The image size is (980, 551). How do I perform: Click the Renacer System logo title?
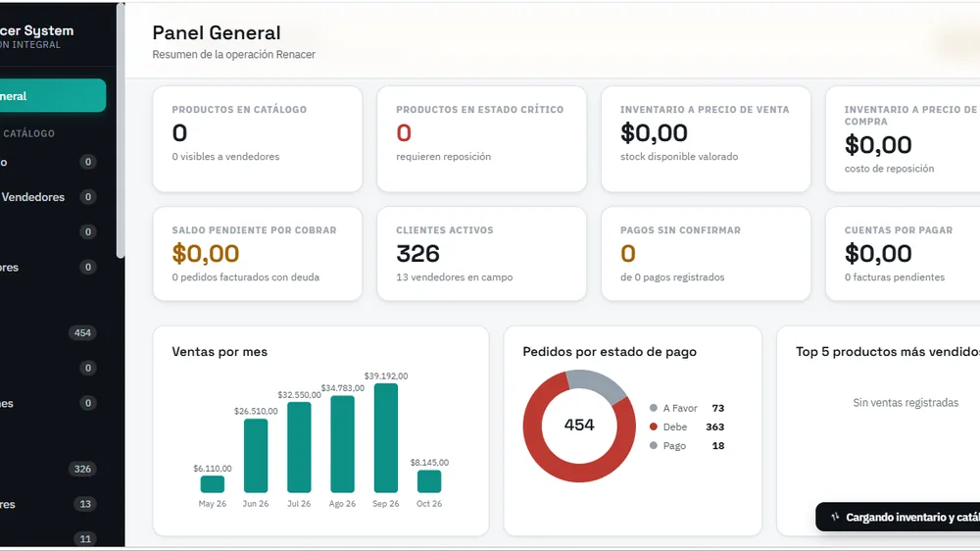(x=37, y=30)
